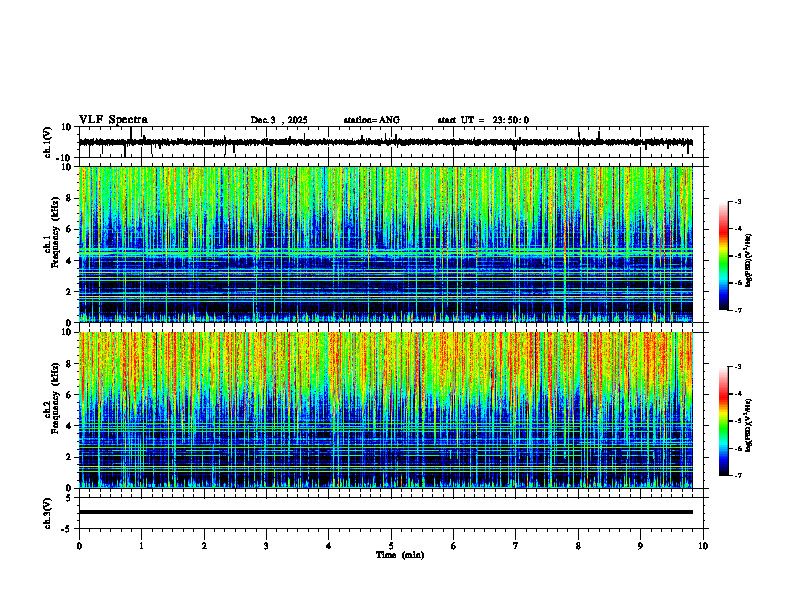
Task: Click the ch.2 color scale "-7" label
Action: [x=737, y=475]
